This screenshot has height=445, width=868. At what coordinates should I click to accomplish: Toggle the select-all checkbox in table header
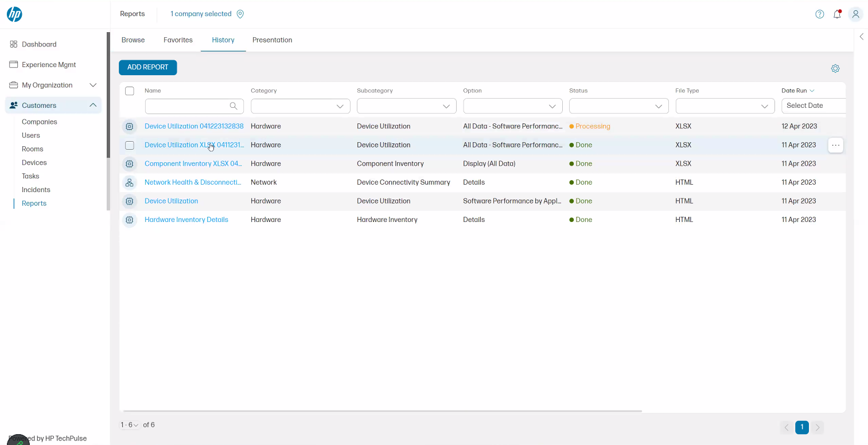(x=129, y=91)
